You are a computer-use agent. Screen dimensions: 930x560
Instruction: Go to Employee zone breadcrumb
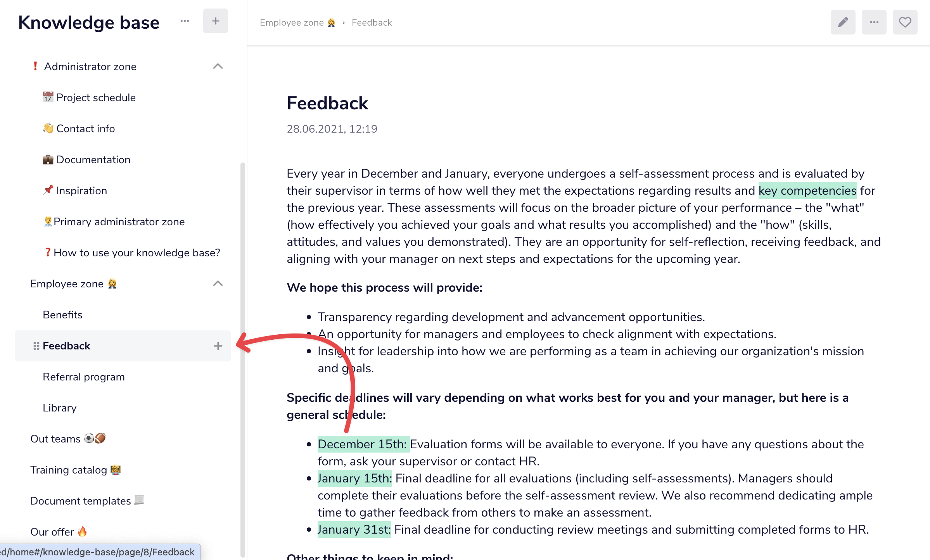click(x=297, y=22)
